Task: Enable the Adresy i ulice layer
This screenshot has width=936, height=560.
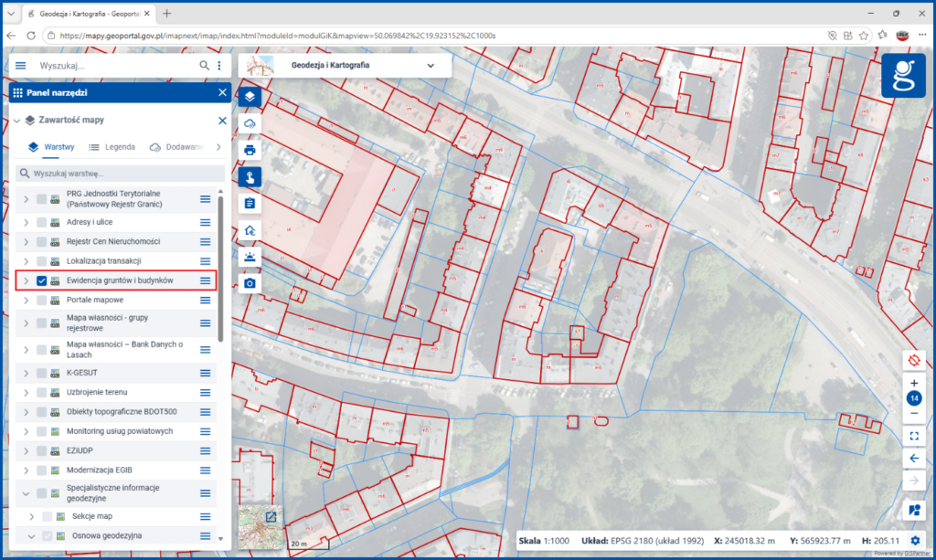Action: point(42,223)
